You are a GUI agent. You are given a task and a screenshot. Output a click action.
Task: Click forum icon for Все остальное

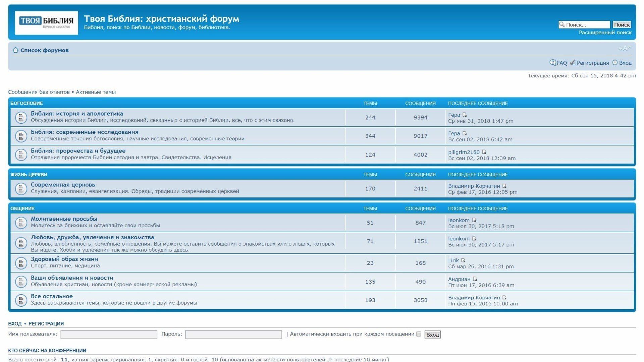pos(21,300)
